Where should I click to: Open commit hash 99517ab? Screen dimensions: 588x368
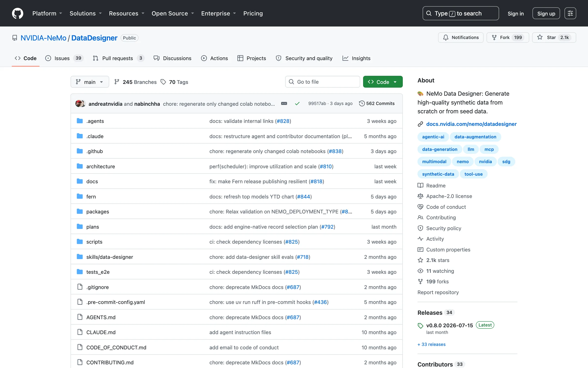coord(317,104)
